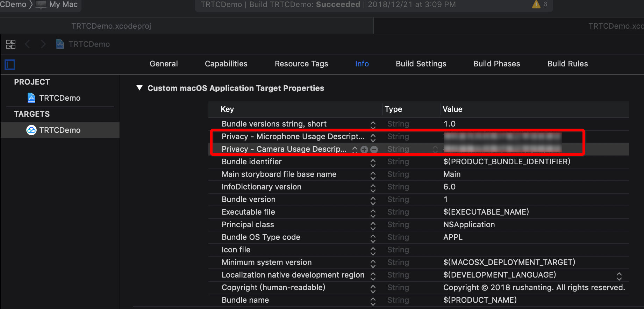Toggle the project navigator sidebar panel icon

(x=10, y=65)
